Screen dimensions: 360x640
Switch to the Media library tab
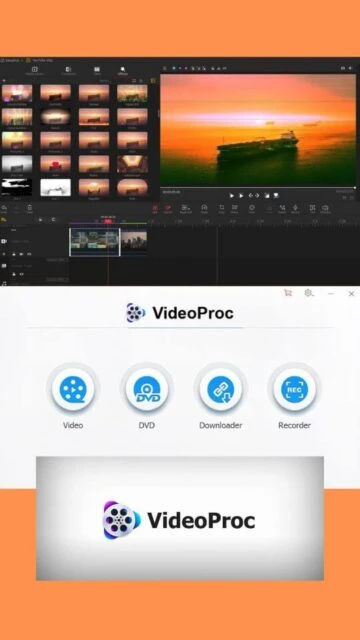(35, 71)
